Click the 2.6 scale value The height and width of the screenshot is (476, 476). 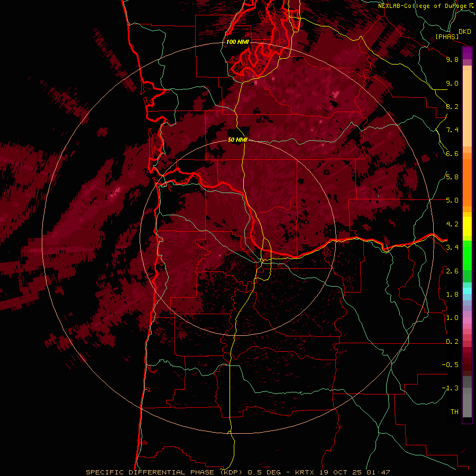pos(452,271)
